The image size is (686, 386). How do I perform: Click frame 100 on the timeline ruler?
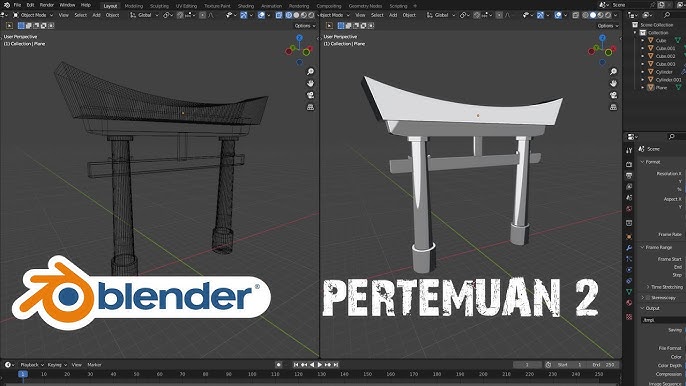point(252,374)
